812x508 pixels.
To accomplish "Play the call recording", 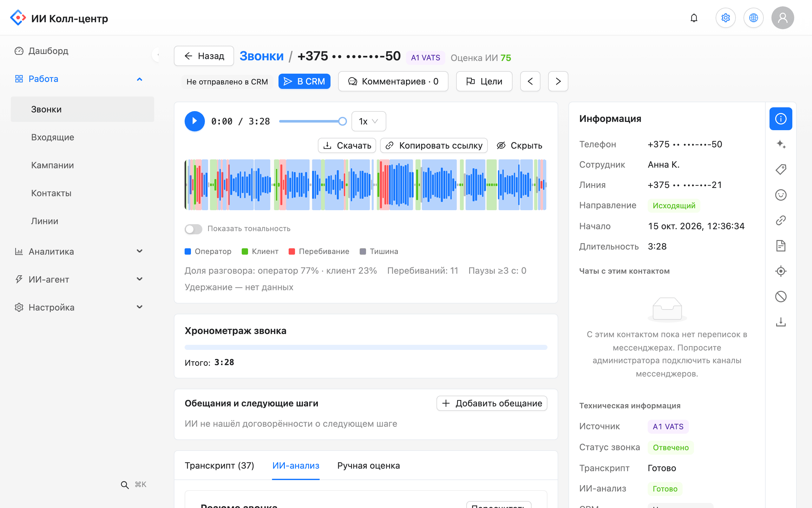I will 195,121.
